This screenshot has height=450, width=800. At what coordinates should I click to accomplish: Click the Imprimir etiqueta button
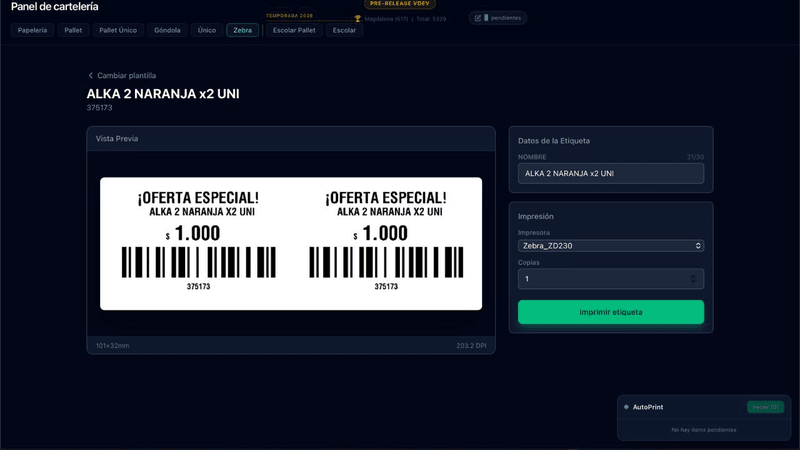[x=611, y=312]
